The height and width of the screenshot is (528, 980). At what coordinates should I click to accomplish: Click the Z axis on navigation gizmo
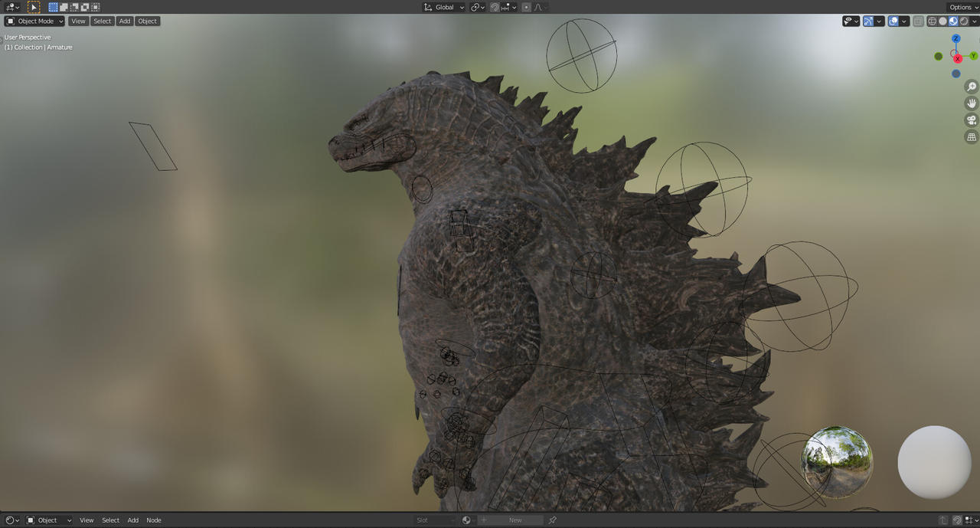956,38
